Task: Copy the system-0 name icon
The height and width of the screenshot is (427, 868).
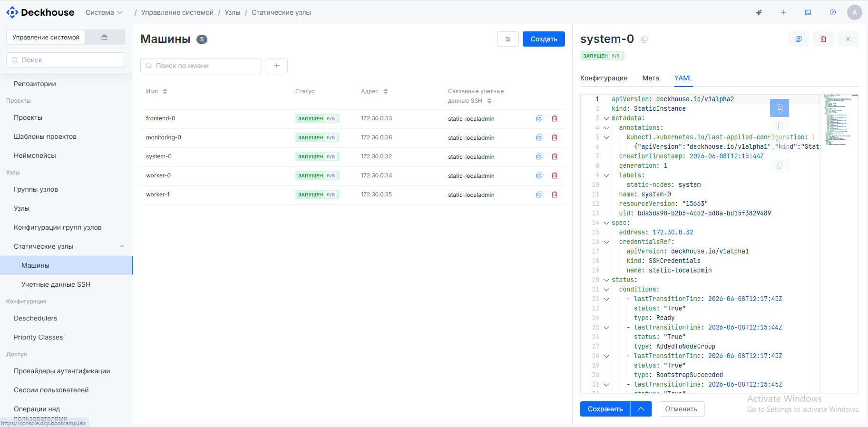Action: click(644, 39)
